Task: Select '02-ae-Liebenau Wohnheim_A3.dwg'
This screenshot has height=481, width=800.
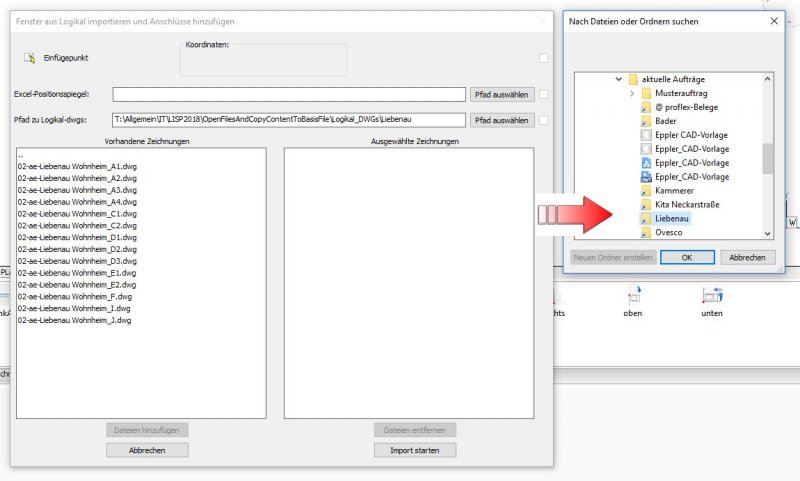Action: click(78, 190)
